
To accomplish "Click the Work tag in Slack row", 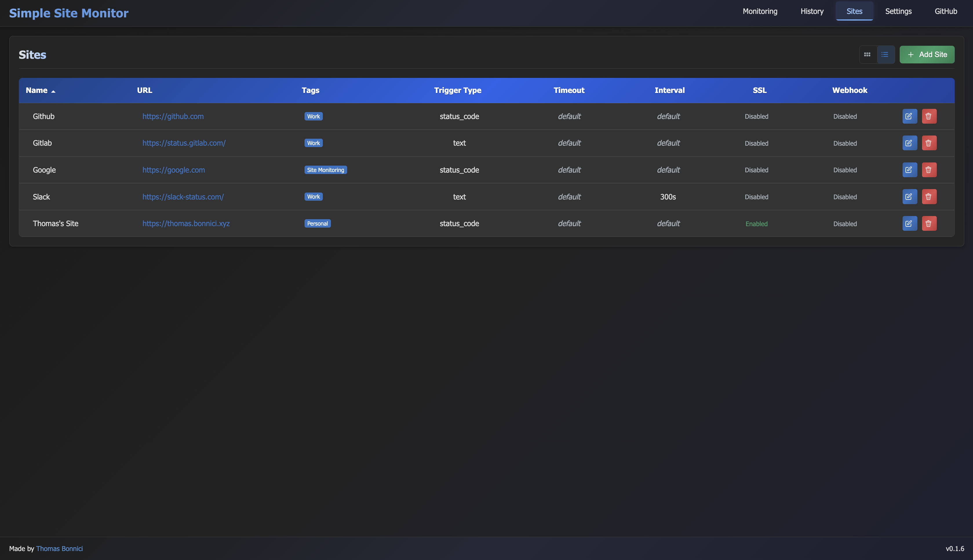I will click(313, 197).
